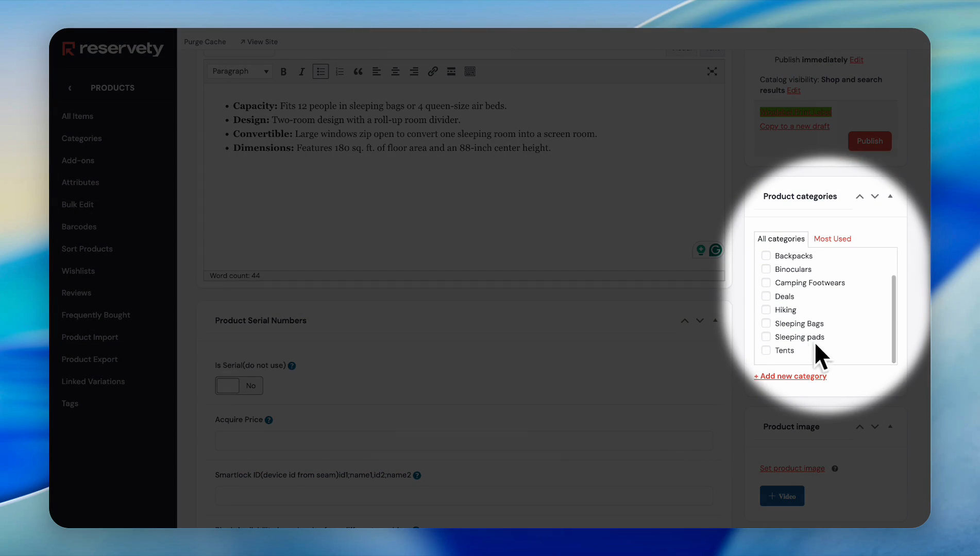Toggle the Is Serial switch
Viewport: 980px width, 556px height.
click(239, 386)
